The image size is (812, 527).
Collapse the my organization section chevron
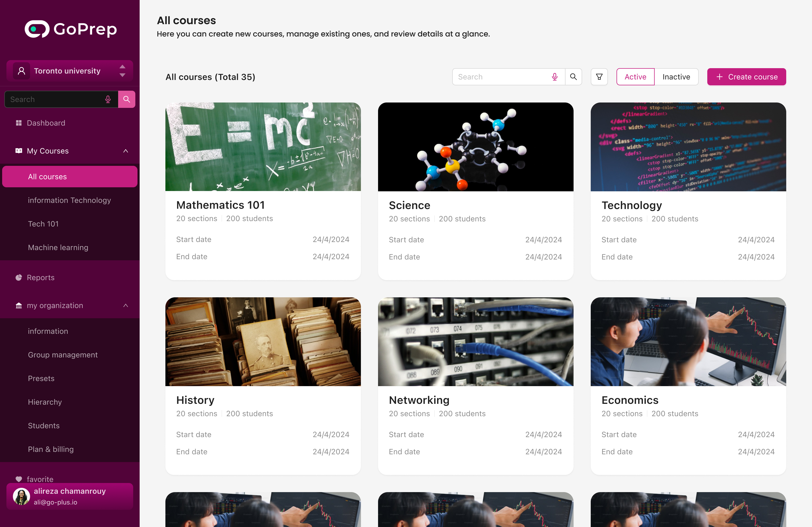pos(126,305)
